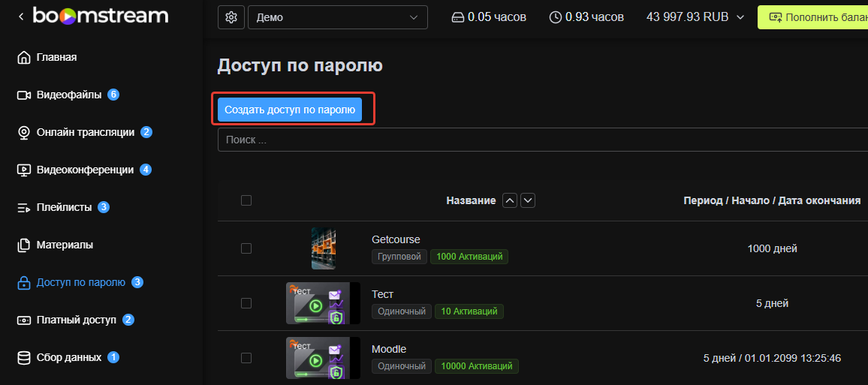The height and width of the screenshot is (385, 868).
Task: Sort Название column descending with down arrow
Action: pos(528,200)
